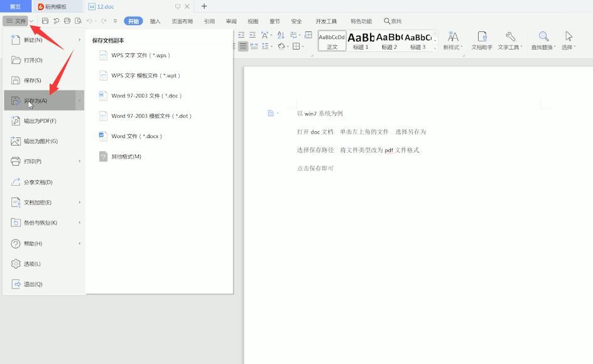Click the increase indent icon

tap(253, 35)
